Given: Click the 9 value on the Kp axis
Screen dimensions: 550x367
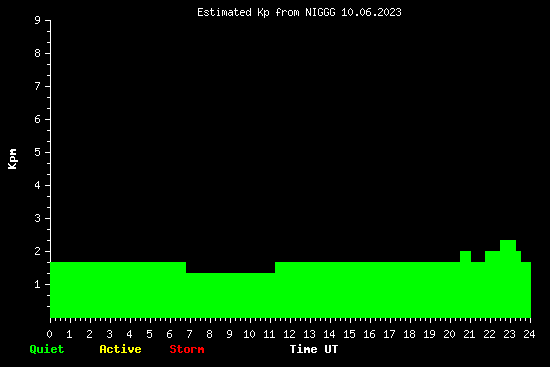Looking at the screenshot, I should (38, 20).
